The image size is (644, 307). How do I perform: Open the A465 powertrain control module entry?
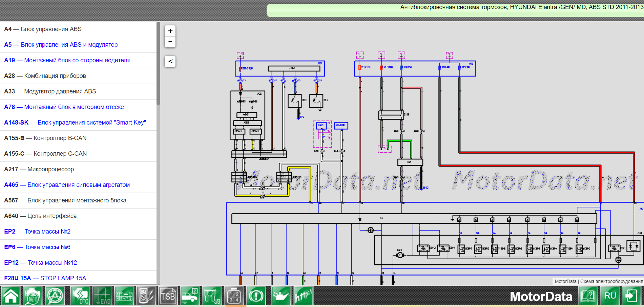[x=67, y=185]
